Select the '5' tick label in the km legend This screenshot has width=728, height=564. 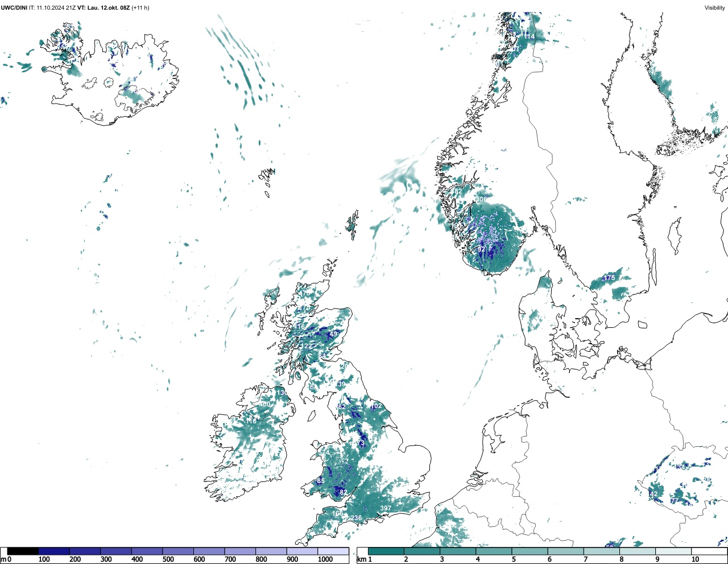click(514, 559)
